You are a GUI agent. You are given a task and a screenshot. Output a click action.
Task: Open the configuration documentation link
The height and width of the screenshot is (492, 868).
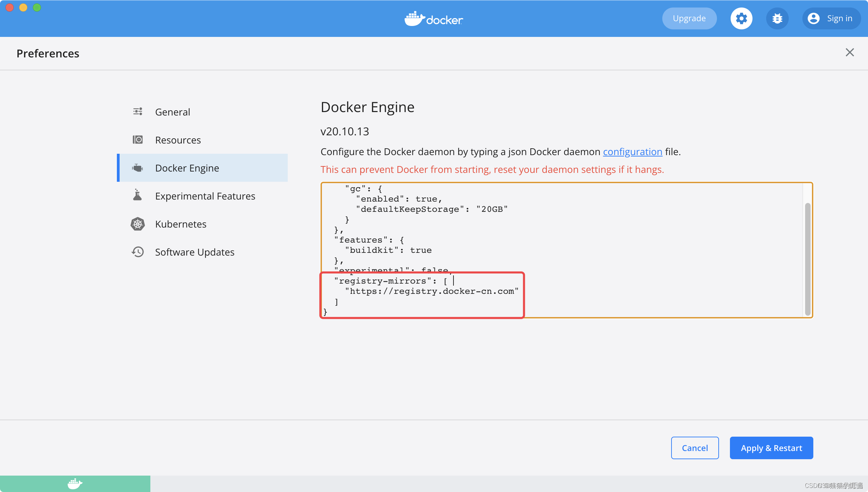pos(632,152)
